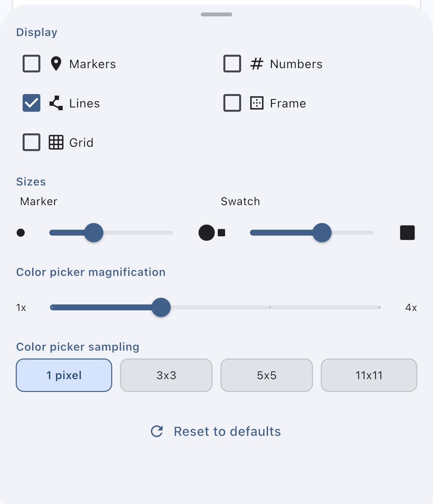433x504 pixels.
Task: Click the large black square maximum swatch icon
Action: point(407,232)
